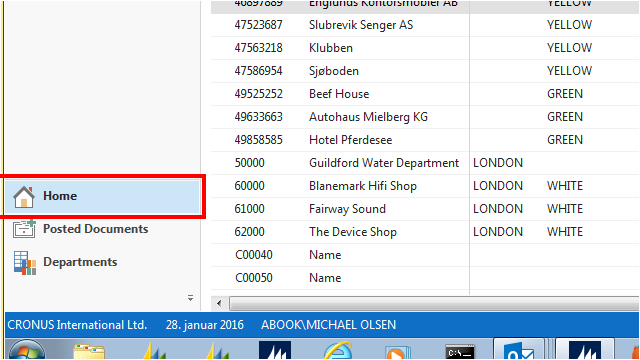
Task: Launch Internet Explorer from taskbar
Action: tap(337, 351)
